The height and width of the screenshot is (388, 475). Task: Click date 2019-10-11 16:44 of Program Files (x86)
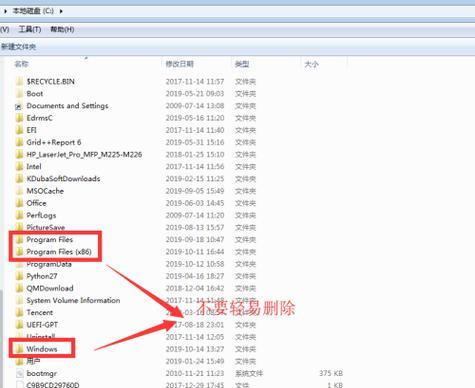(195, 252)
